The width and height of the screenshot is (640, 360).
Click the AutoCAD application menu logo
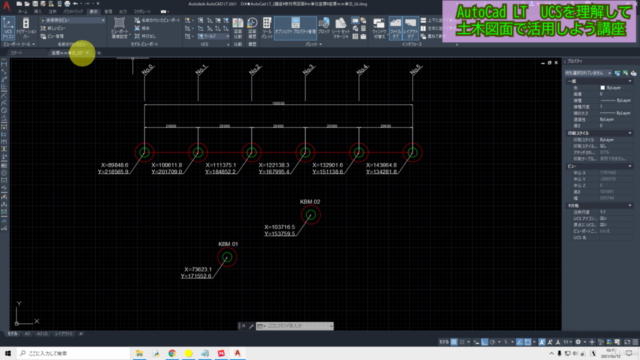click(x=6, y=5)
